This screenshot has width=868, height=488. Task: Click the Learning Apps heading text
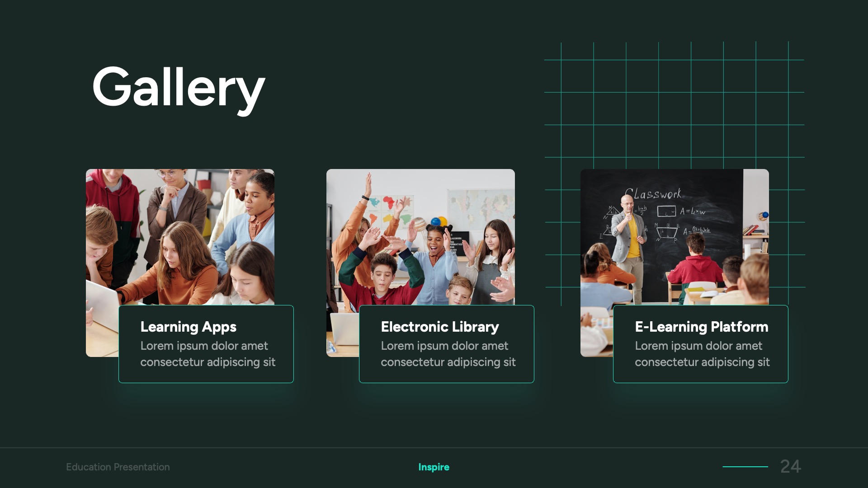[x=188, y=327]
